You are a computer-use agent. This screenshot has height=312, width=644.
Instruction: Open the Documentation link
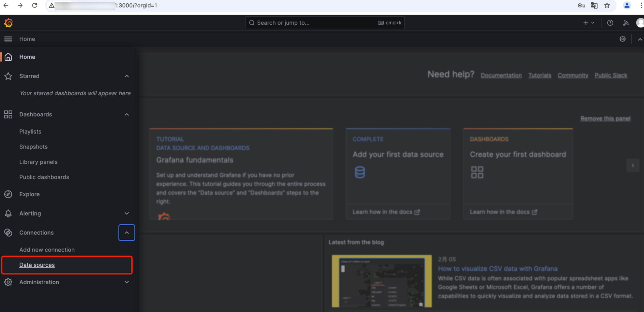click(501, 75)
